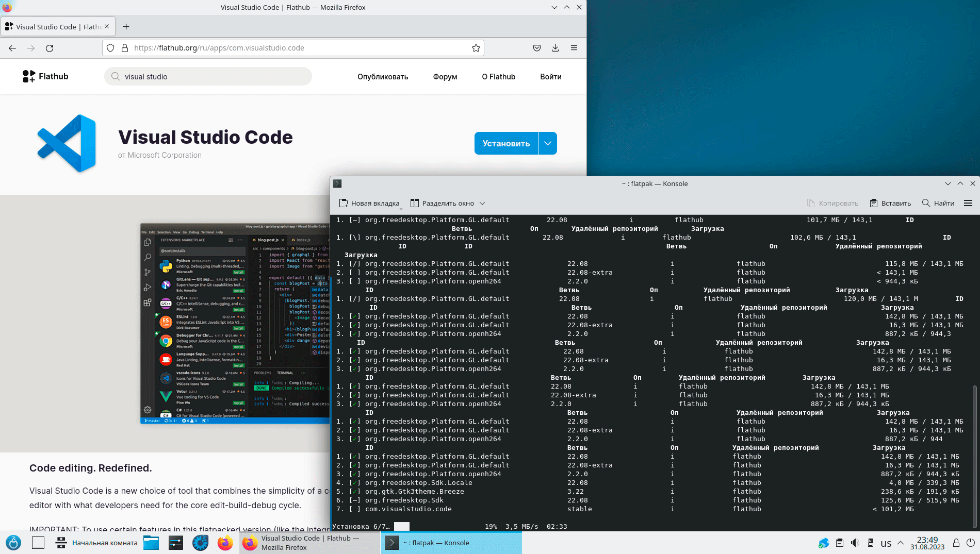Open the KDE application launcher
This screenshot has height=554, width=980.
[13, 543]
